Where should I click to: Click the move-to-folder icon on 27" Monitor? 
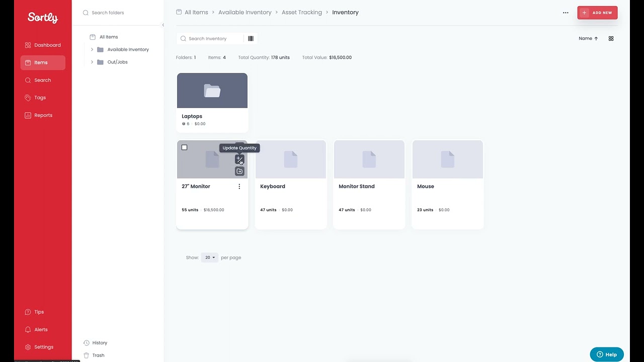[239, 171]
